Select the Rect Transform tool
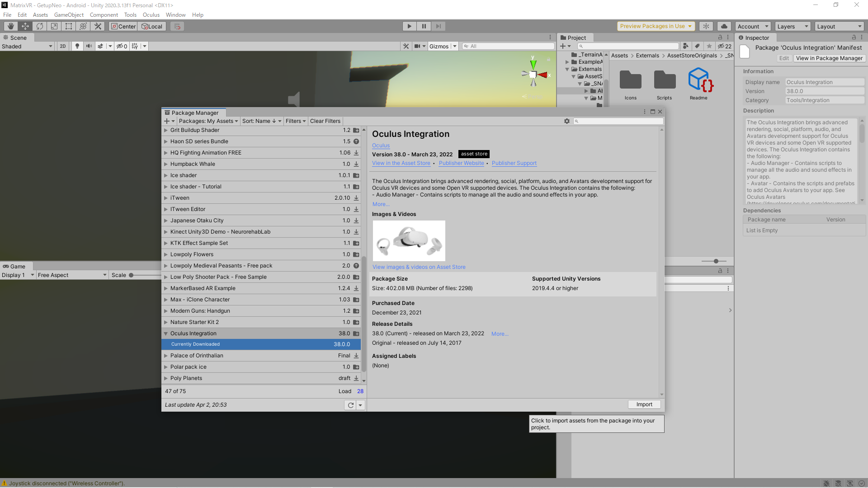This screenshot has height=488, width=868. tap(68, 26)
